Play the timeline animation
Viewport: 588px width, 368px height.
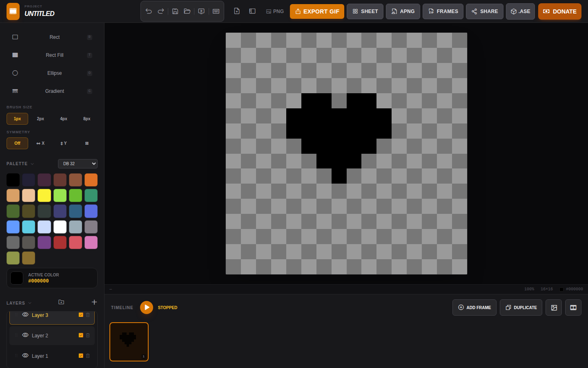tap(147, 307)
